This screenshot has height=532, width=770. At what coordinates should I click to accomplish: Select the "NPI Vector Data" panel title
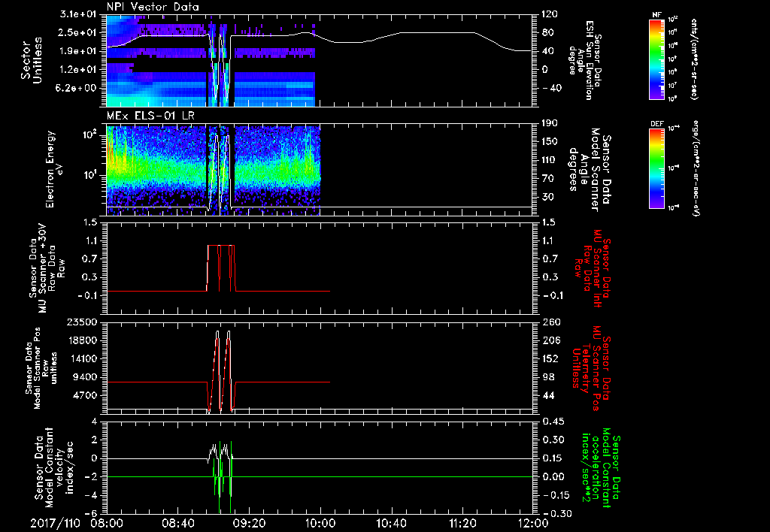point(153,7)
